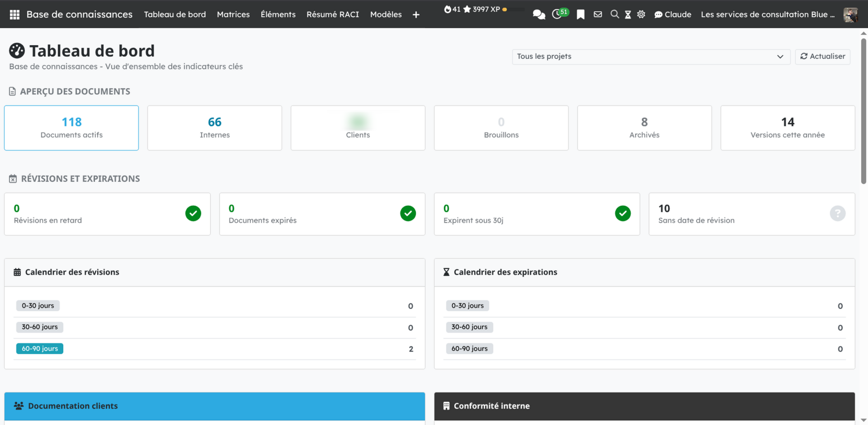Open the Résumé RACI menu
The image size is (868, 425).
click(333, 14)
